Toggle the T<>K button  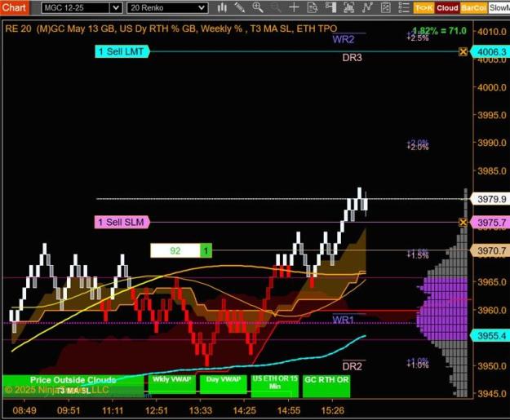(424, 8)
